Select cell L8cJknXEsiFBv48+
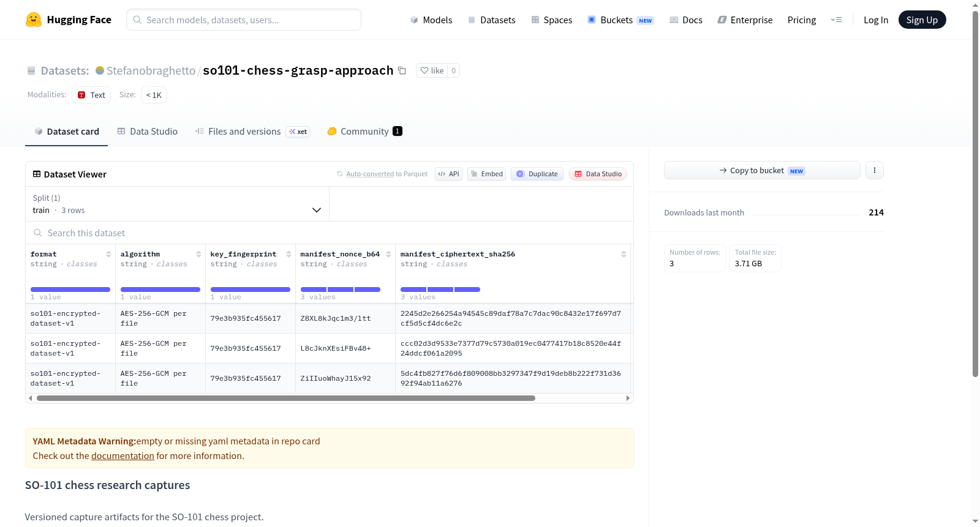Image resolution: width=980 pixels, height=527 pixels. 345,348
